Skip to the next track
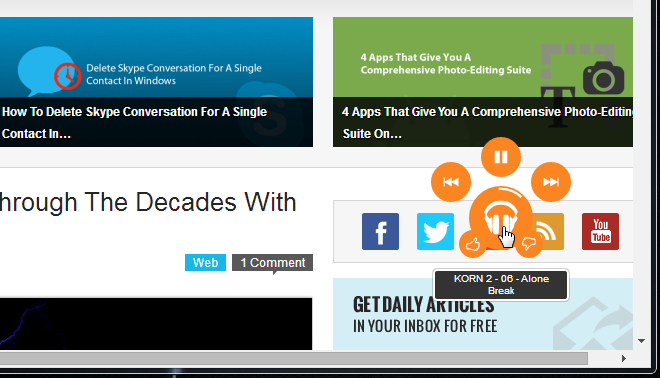The height and width of the screenshot is (378, 660). pyautogui.click(x=551, y=182)
